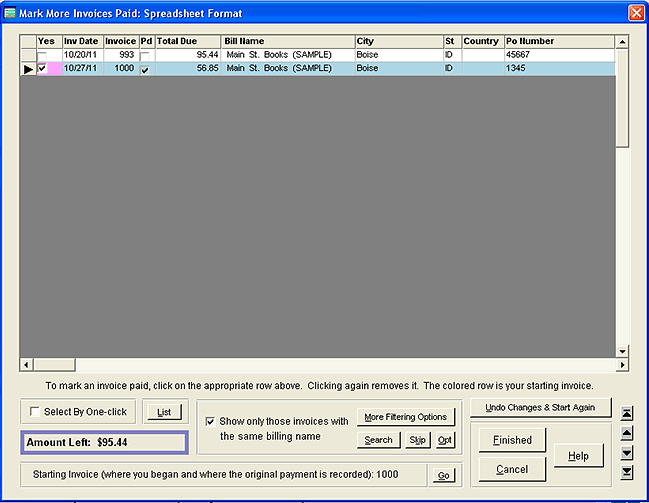
Task: Click the application icon in title bar
Action: [11, 12]
